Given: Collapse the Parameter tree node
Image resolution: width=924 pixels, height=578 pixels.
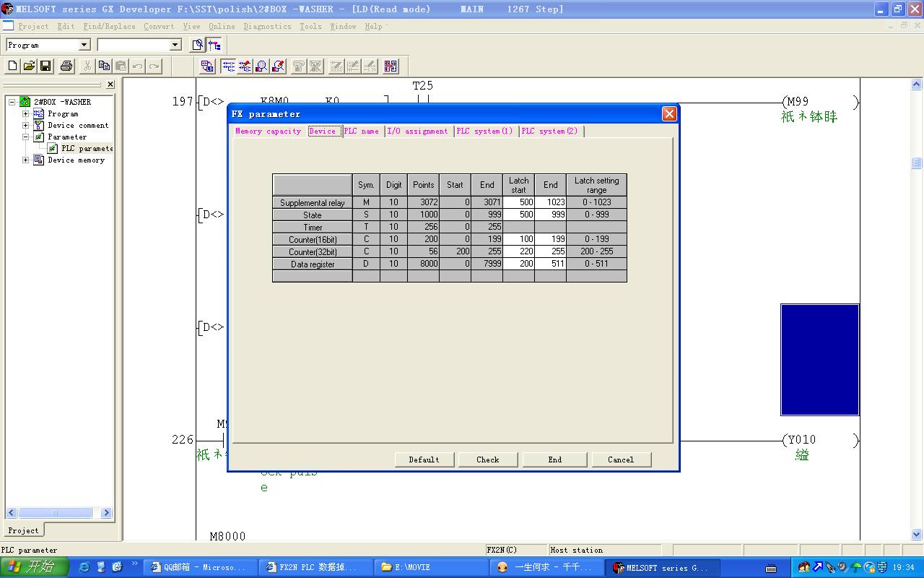Looking at the screenshot, I should pyautogui.click(x=26, y=137).
